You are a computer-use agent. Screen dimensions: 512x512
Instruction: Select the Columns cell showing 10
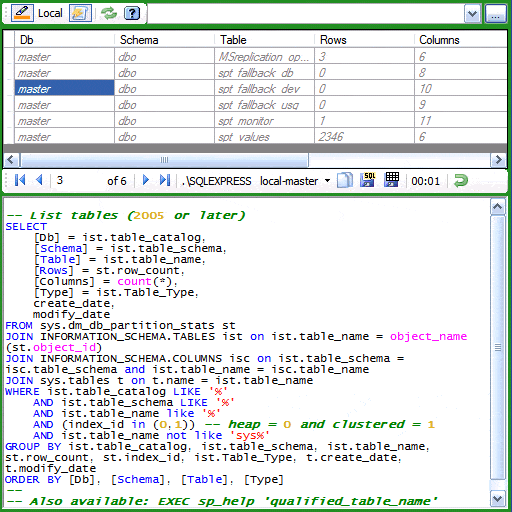[461, 89]
